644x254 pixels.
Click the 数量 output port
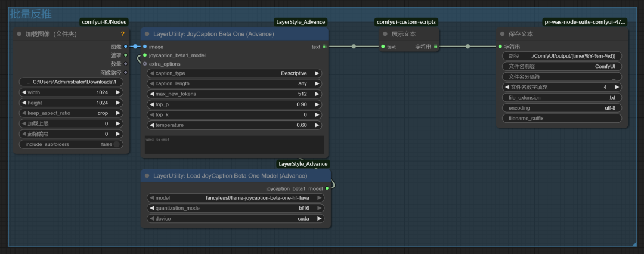pyautogui.click(x=126, y=64)
